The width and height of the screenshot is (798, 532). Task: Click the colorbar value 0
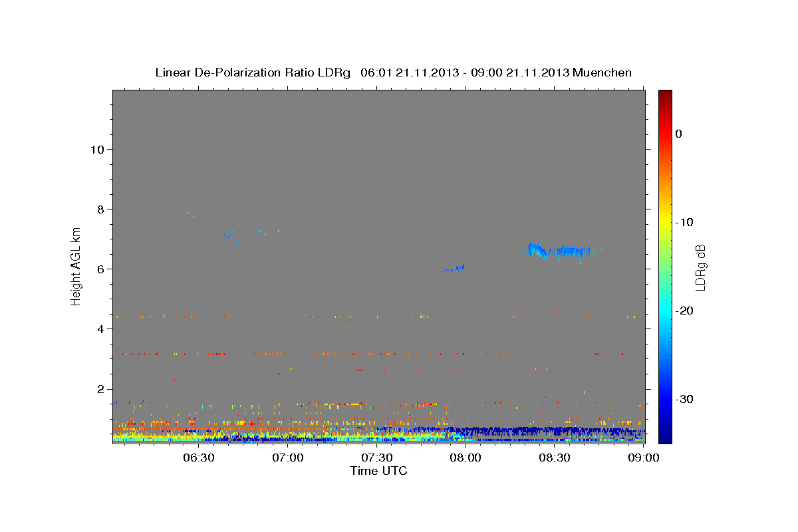click(679, 134)
